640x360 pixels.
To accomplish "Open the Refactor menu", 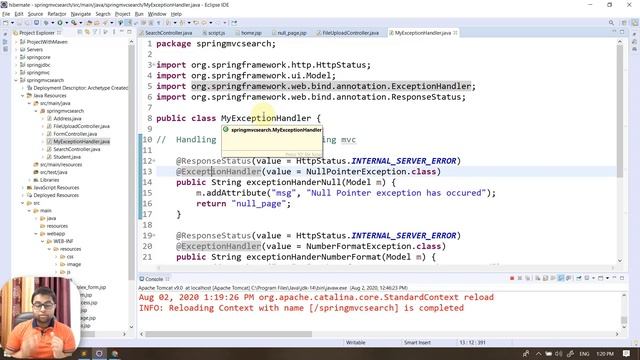I will pyautogui.click(x=57, y=14).
